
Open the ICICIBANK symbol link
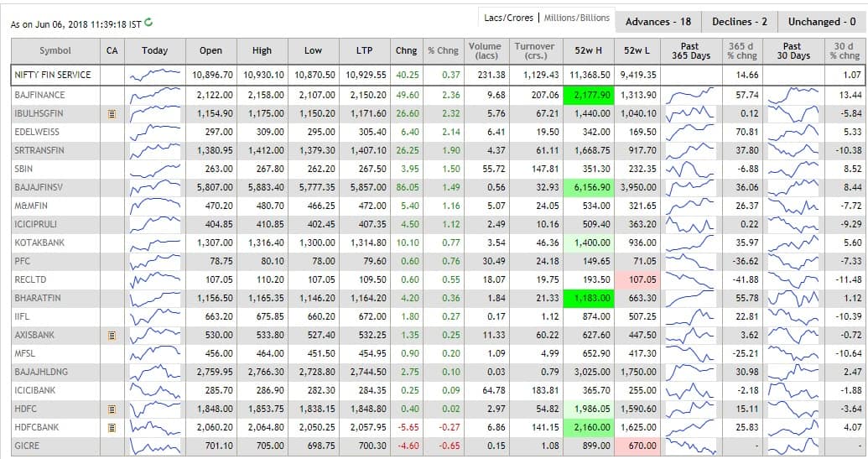tap(35, 390)
